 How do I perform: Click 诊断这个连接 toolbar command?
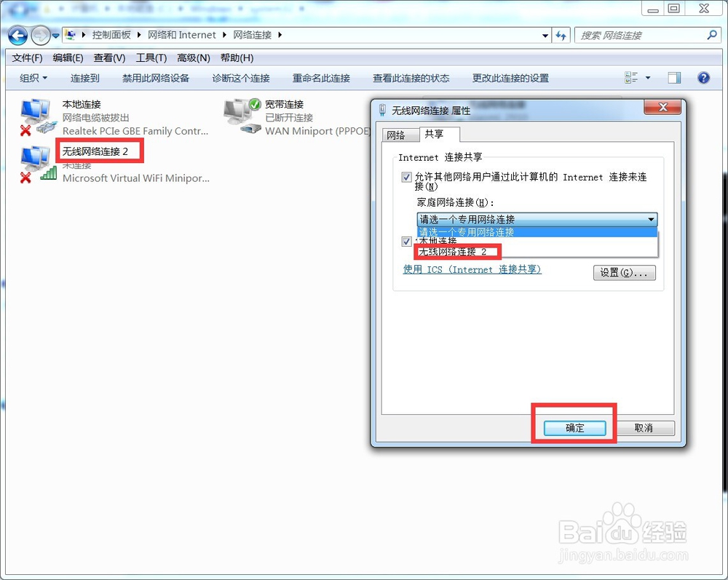click(x=241, y=78)
